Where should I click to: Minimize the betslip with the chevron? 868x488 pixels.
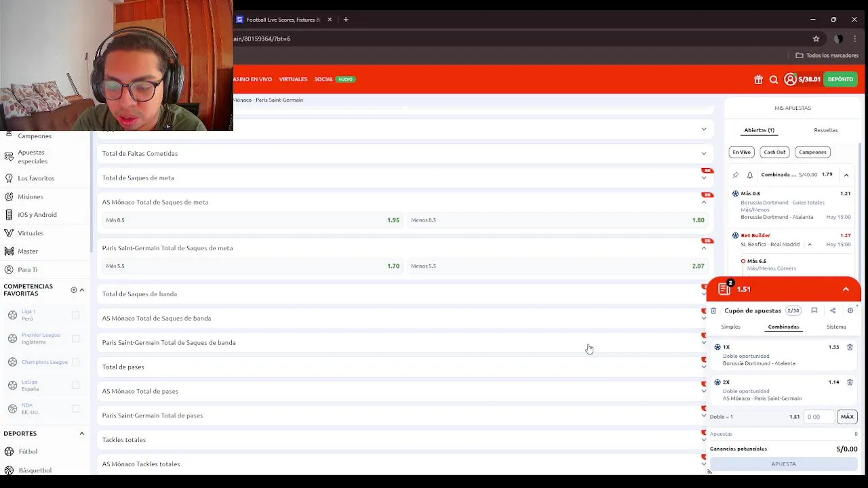[x=846, y=289]
